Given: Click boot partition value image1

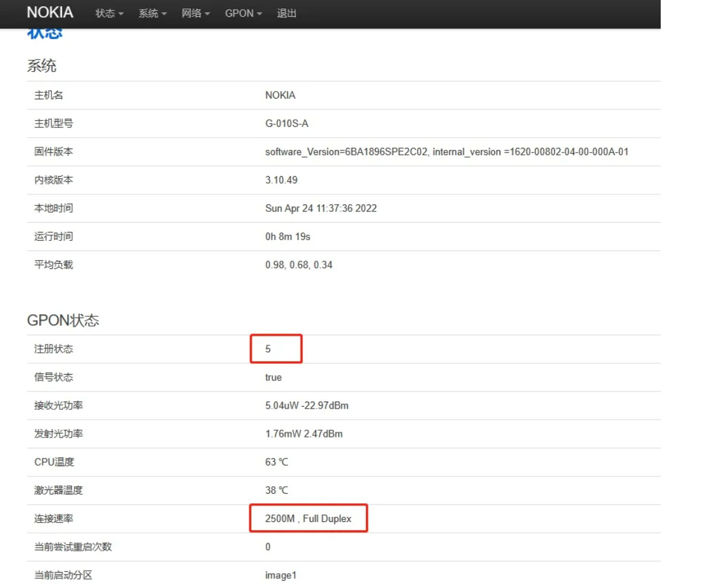Looking at the screenshot, I should [281, 575].
